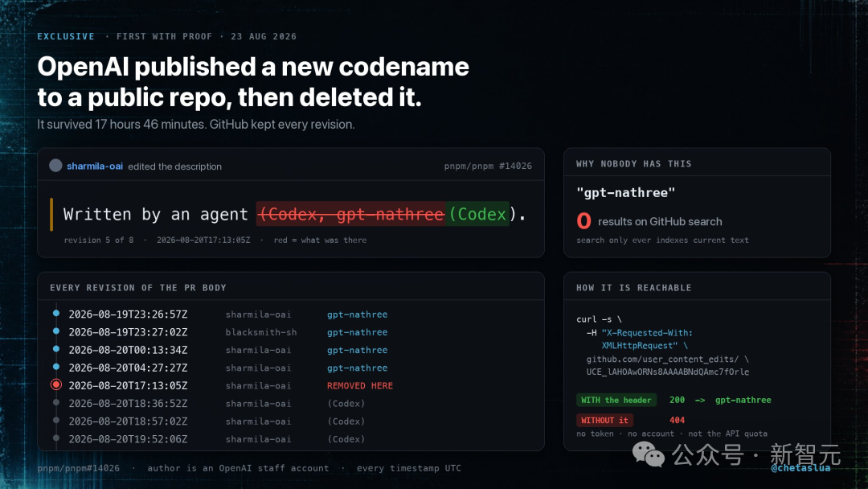Image resolution: width=868 pixels, height=489 pixels.
Task: Click the 'OpenAI published a new codename' headline
Action: (253, 67)
